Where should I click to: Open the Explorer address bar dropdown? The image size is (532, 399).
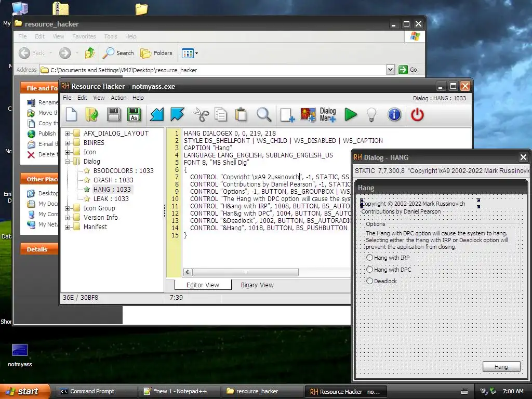[x=390, y=70]
